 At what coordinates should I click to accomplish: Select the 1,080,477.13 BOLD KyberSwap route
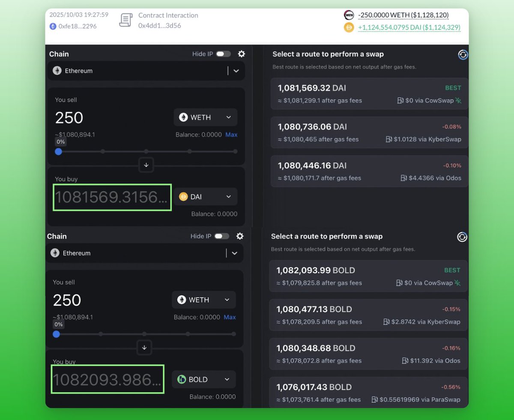coord(368,315)
